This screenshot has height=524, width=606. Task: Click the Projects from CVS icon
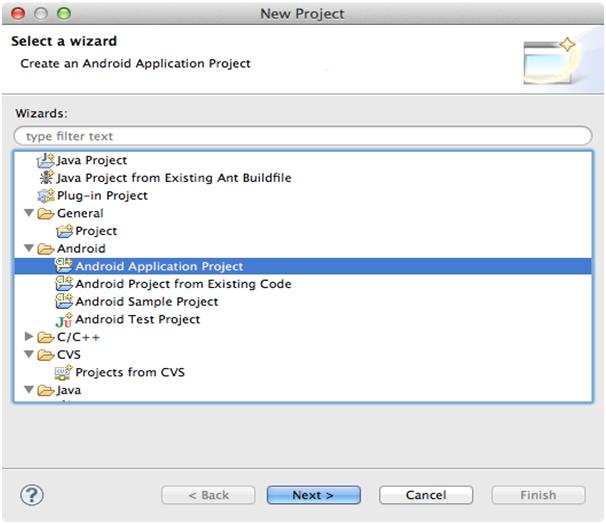64,372
